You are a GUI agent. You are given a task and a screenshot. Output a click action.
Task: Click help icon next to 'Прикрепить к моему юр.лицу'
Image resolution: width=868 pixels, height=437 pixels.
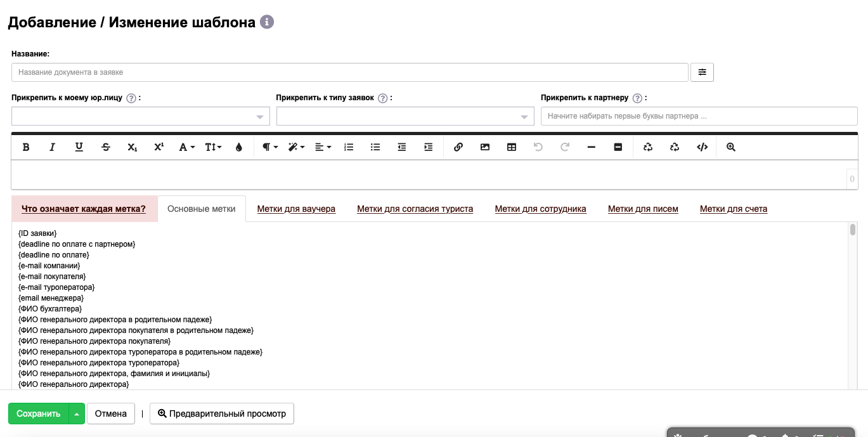[x=131, y=98]
